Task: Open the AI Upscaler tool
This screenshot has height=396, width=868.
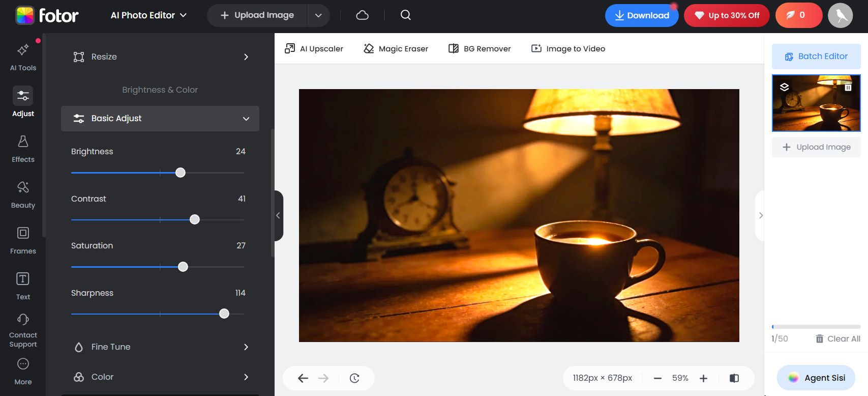Action: [x=314, y=49]
